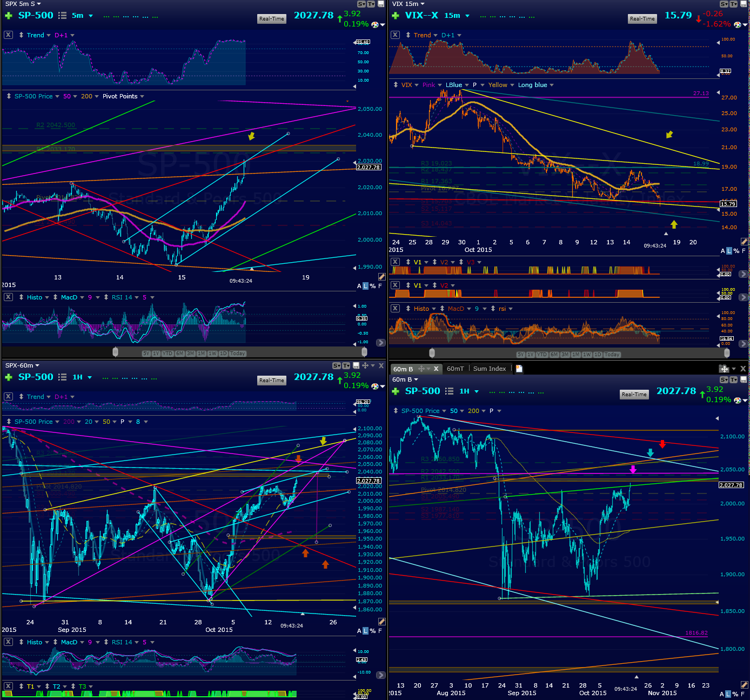This screenshot has height=700, width=750.
Task: Switch to 60mT tab
Action: (455, 369)
